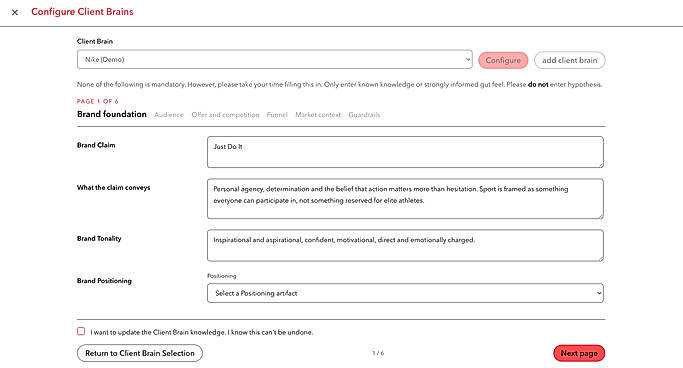Open the Guardrails tab
Viewport: 683px width, 368px height.
[364, 115]
